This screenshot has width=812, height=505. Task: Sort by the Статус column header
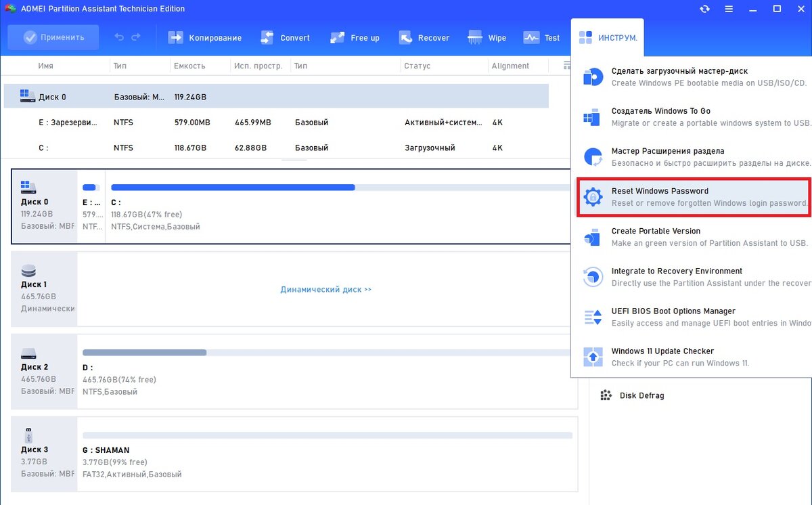[417, 66]
